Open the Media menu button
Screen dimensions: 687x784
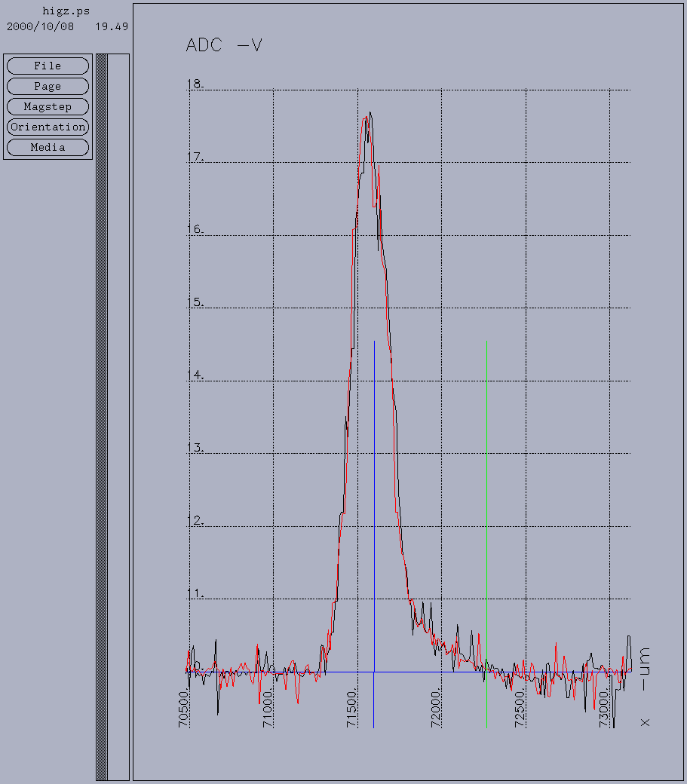[48, 148]
